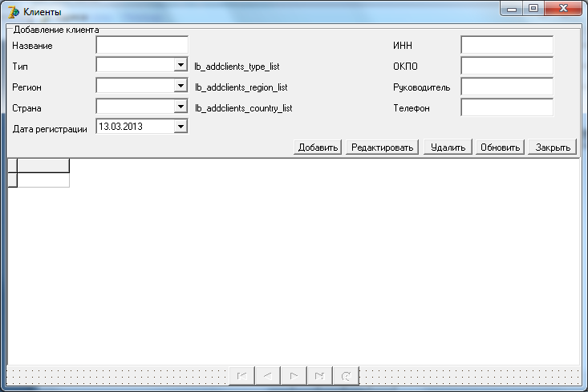The image size is (588, 392).
Task: Focus the ИНН input field
Action: click(507, 45)
